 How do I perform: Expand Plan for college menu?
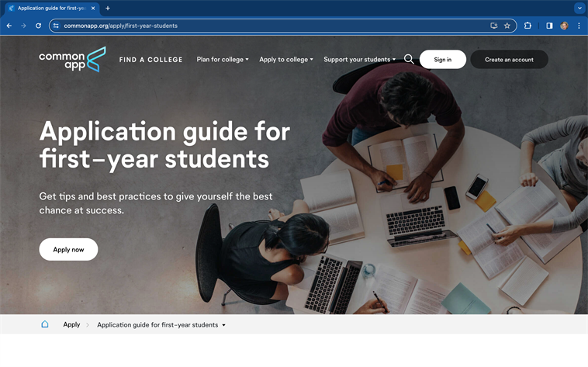(223, 60)
